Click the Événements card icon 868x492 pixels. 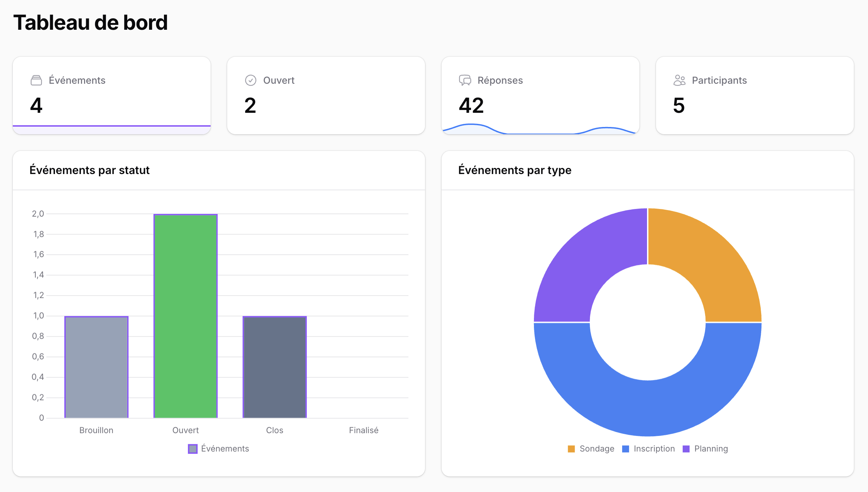click(x=37, y=80)
